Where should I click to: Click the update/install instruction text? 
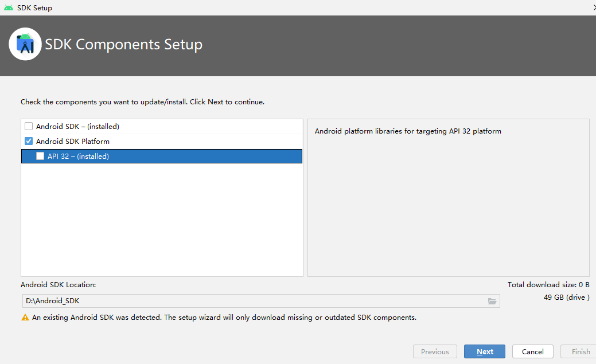142,101
